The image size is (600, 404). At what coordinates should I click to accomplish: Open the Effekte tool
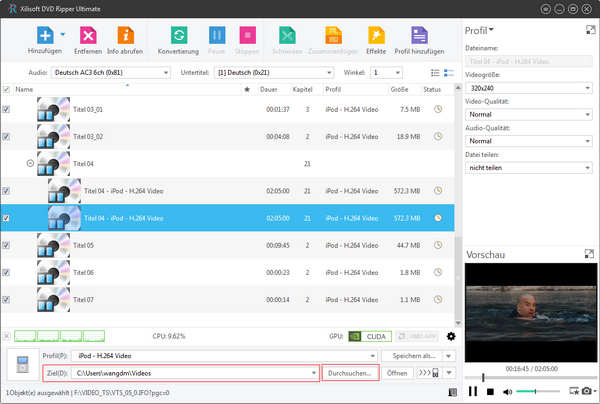tap(376, 35)
